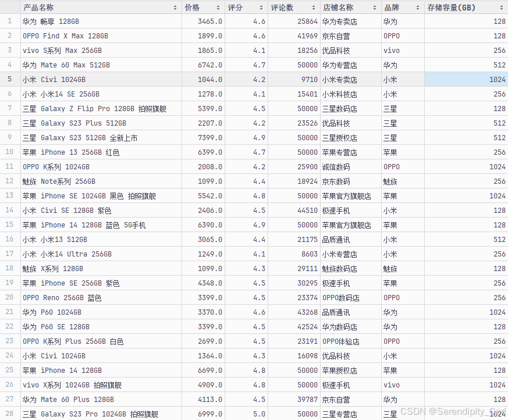Click review count cell 8603
The image size is (508, 420).
click(294, 254)
